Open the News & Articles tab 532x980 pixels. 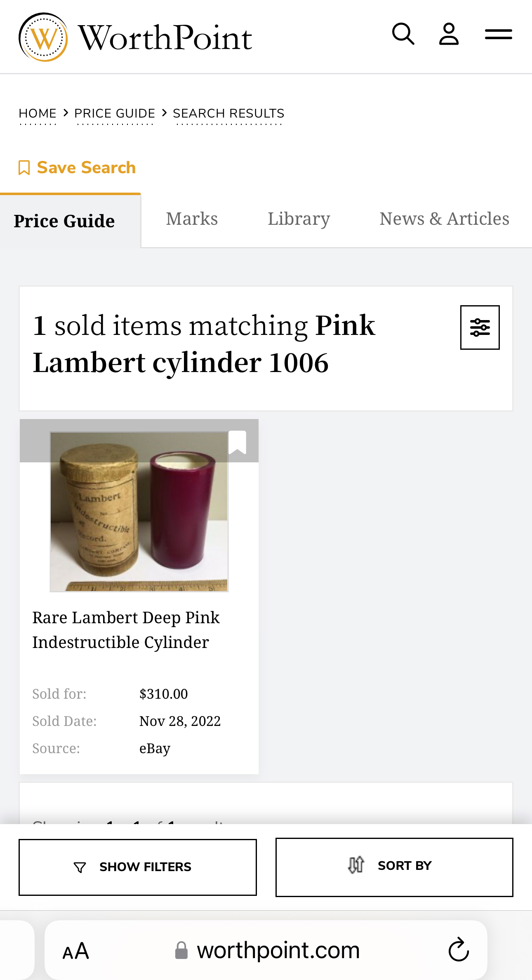point(444,219)
